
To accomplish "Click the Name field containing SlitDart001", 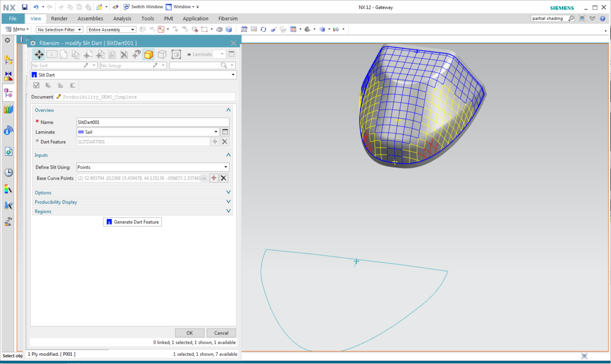I will click(152, 122).
